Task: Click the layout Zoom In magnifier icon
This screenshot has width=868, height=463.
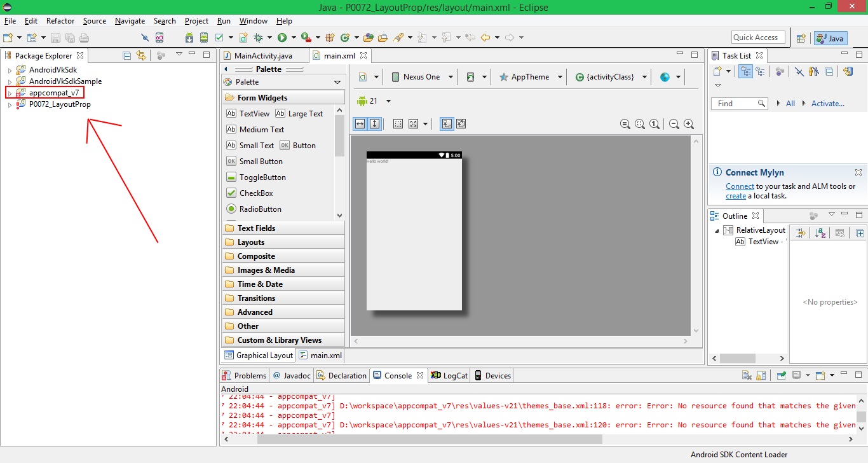Action: tap(689, 124)
